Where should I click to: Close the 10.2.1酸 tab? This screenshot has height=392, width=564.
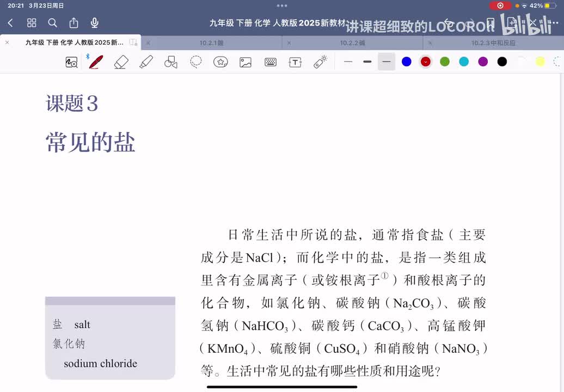148,43
